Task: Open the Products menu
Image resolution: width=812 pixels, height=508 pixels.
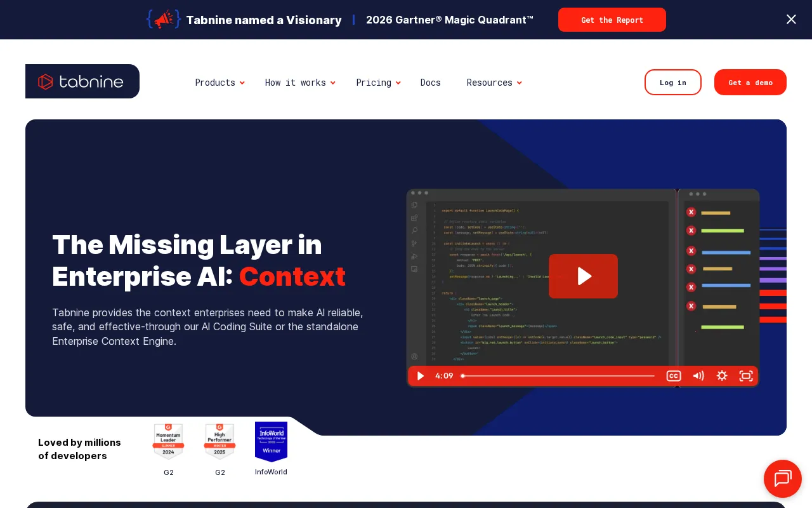Action: coord(215,83)
